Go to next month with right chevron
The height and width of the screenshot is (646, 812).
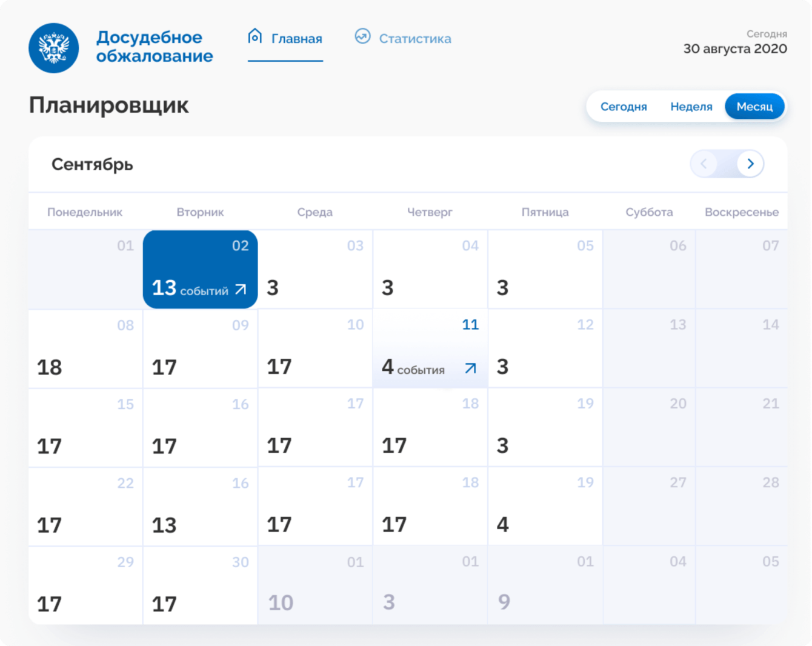click(750, 164)
